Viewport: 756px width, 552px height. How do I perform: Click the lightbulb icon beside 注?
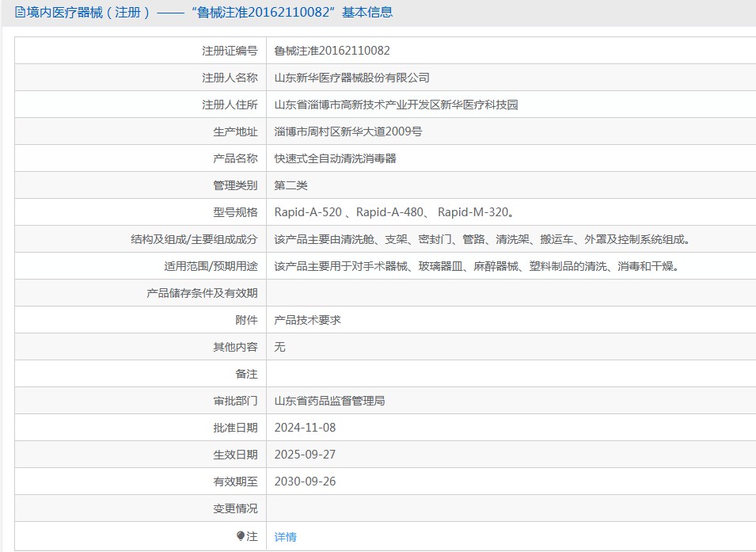pos(241,536)
